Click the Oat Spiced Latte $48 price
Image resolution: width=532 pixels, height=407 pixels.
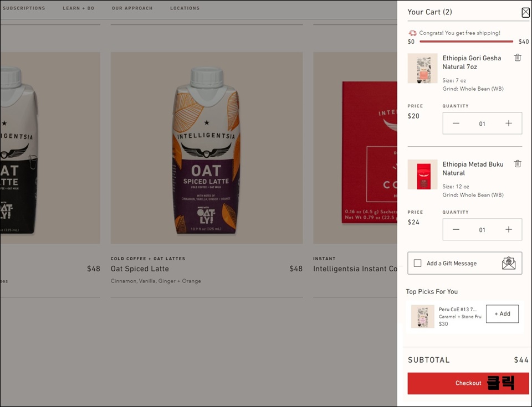[x=296, y=269]
